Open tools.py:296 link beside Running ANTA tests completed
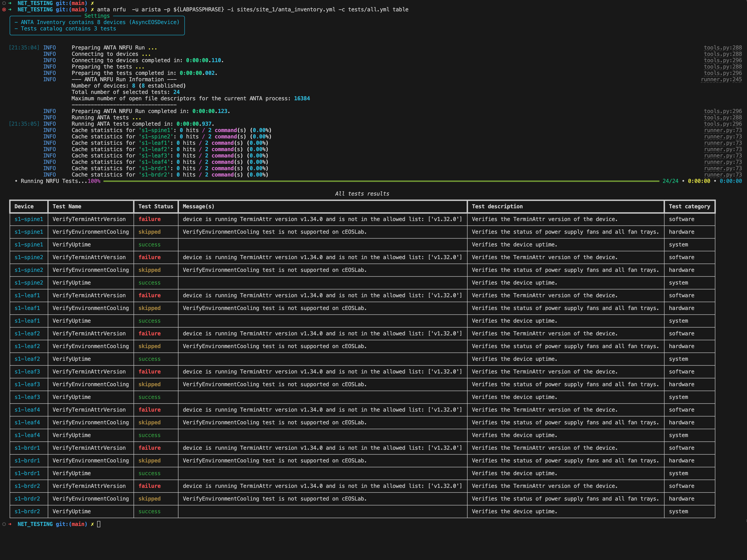This screenshot has width=747, height=560. (723, 124)
